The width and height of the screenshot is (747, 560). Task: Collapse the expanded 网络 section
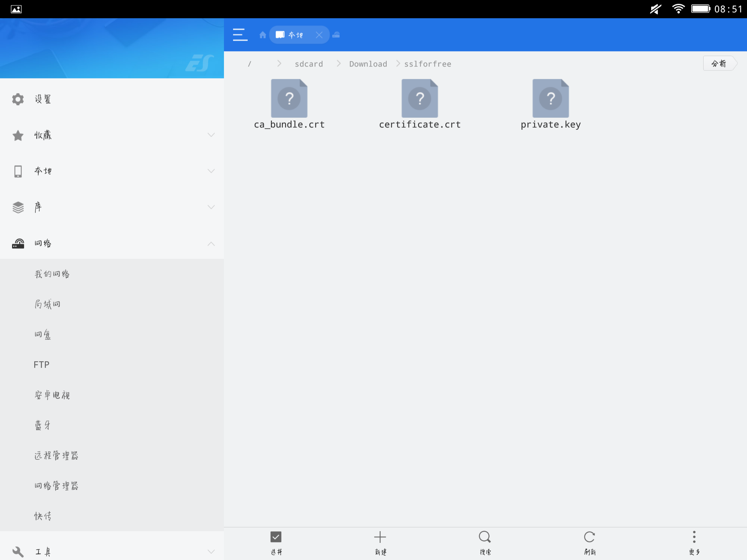[x=212, y=243]
